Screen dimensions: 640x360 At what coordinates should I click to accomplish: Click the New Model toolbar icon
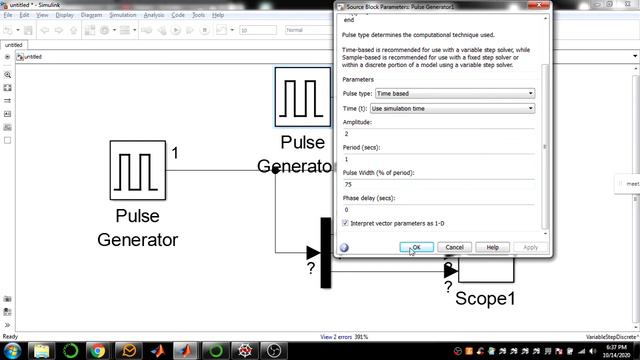8,30
